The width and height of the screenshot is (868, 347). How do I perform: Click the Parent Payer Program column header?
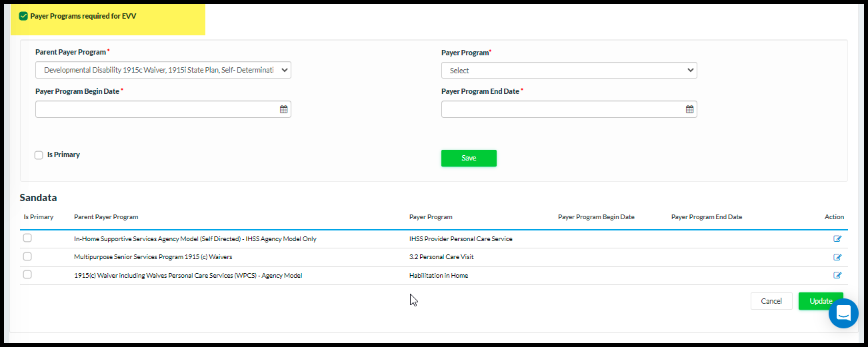click(106, 217)
